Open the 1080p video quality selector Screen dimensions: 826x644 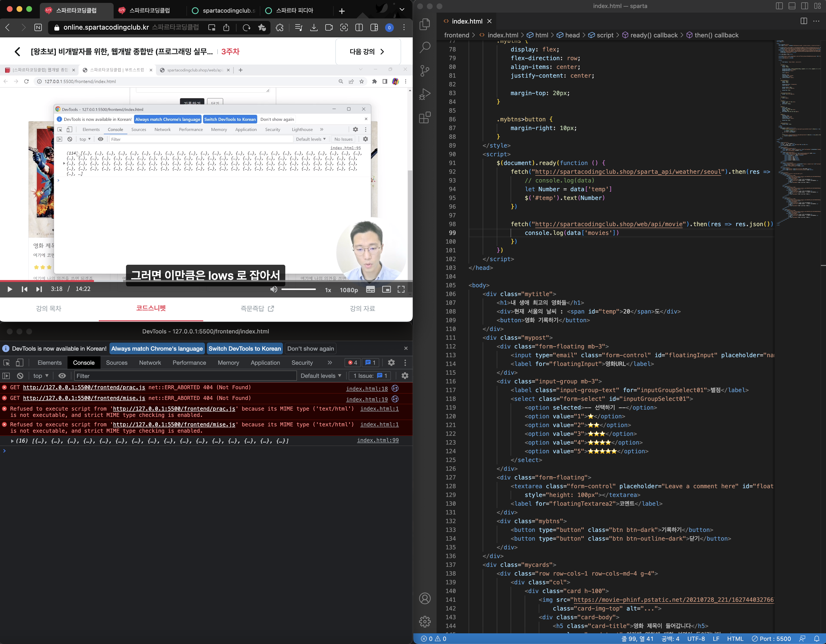point(349,290)
